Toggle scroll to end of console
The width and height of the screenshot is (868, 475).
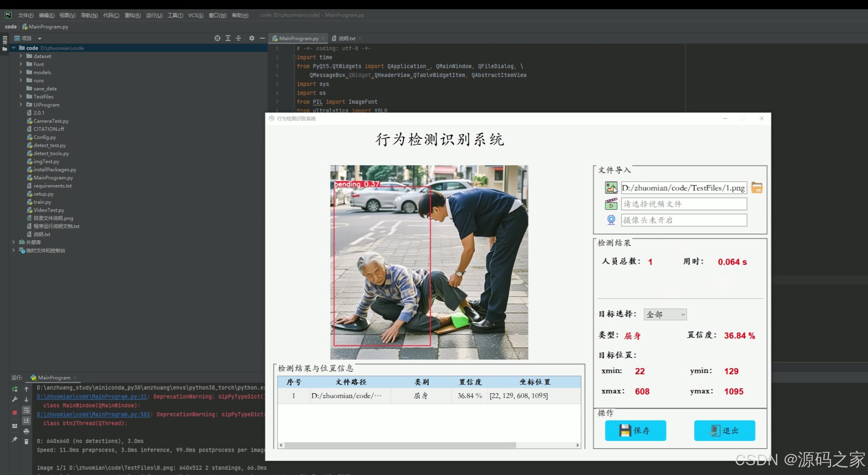[x=26, y=420]
